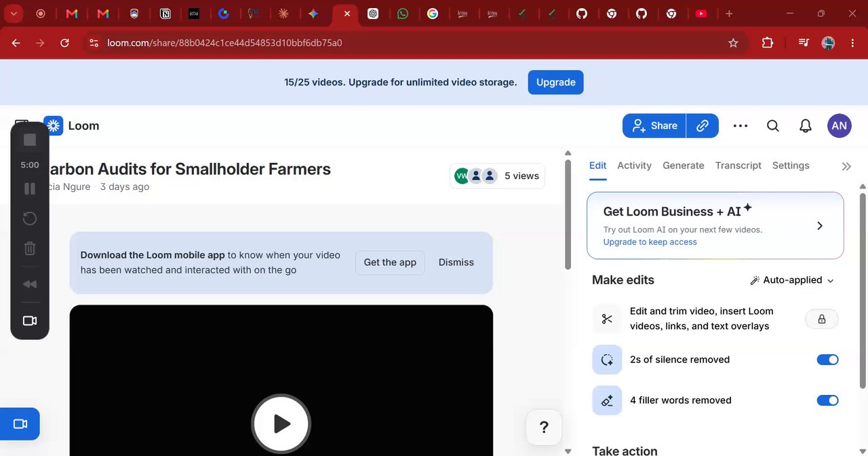Click the Share button
The width and height of the screenshot is (868, 456).
coord(654,126)
